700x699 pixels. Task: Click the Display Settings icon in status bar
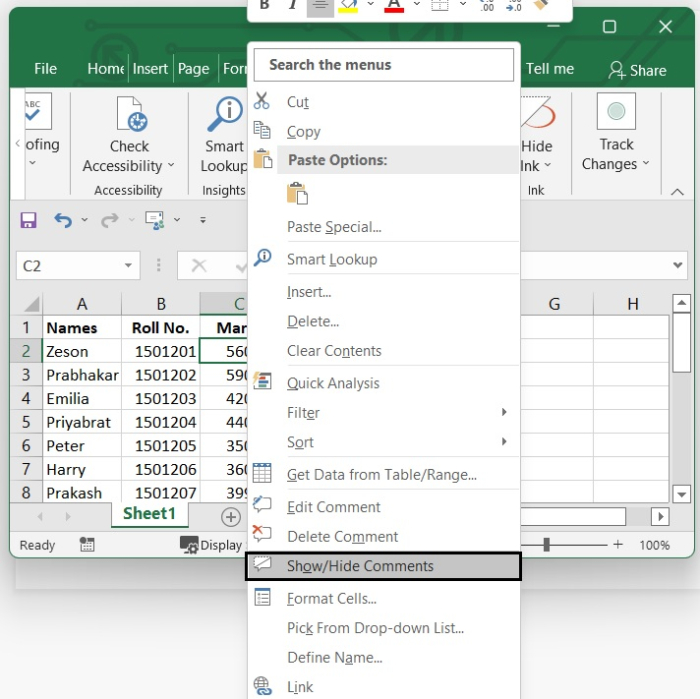coord(189,545)
